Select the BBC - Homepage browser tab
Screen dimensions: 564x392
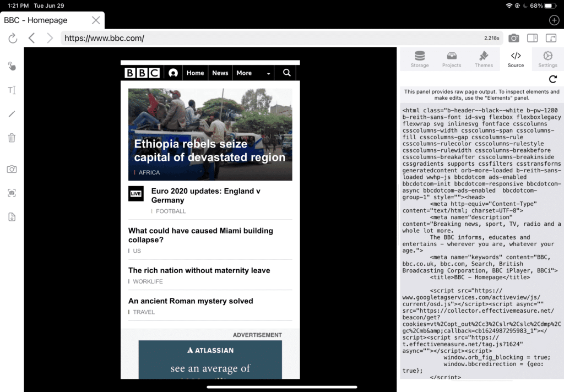pyautogui.click(x=52, y=20)
